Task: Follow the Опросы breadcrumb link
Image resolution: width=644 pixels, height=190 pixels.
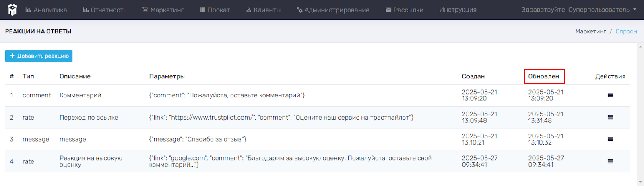Action: coord(626,31)
